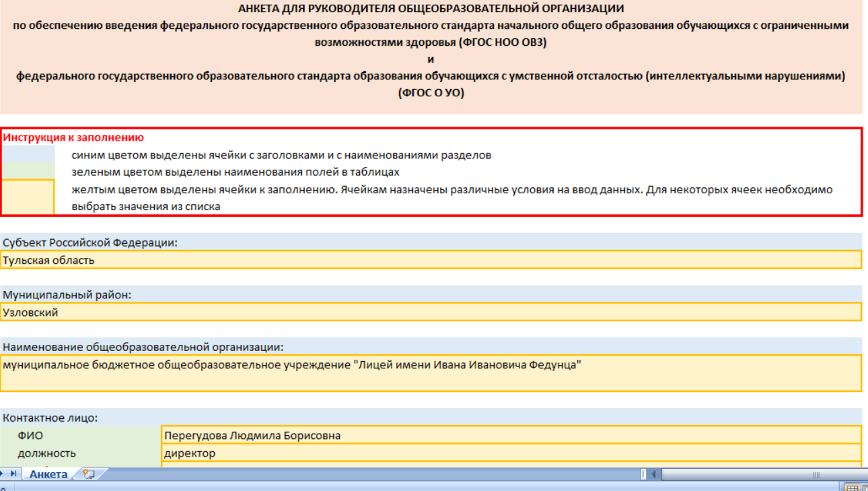
Task: Click the blue legend sample cell
Action: click(x=28, y=155)
